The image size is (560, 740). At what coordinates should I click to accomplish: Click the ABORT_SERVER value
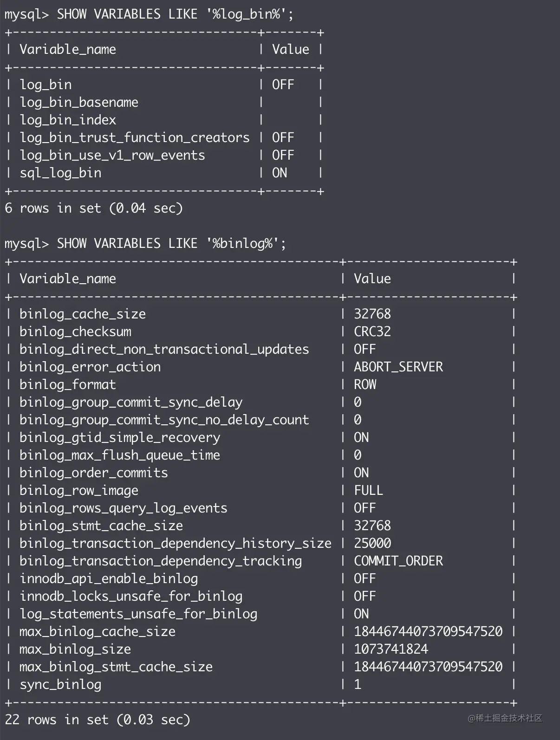398,367
